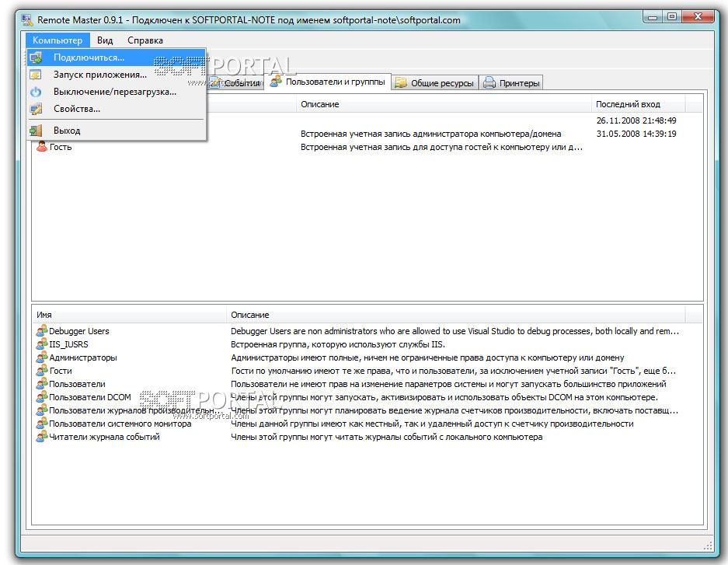Image resolution: width=728 pixels, height=565 pixels.
Task: Click the window resize grip corner
Action: coord(708,545)
